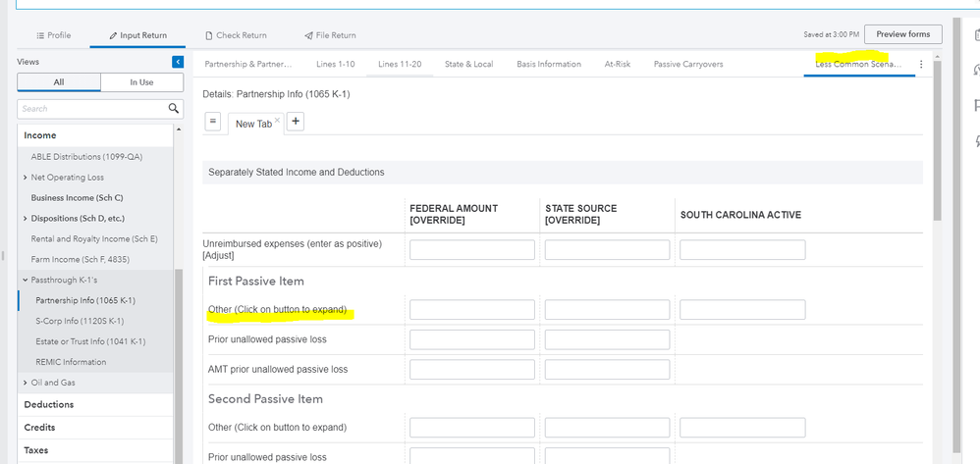Collapse the Passthrough K-1's group
980x464 pixels.
(25, 280)
